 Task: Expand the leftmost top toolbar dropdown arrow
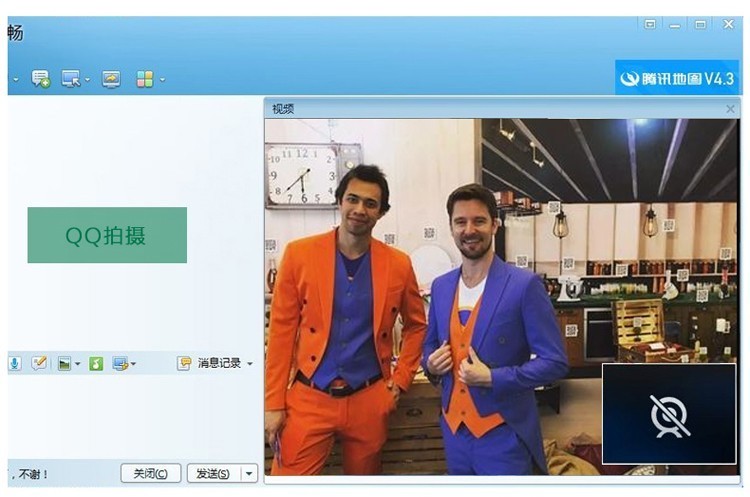click(16, 79)
